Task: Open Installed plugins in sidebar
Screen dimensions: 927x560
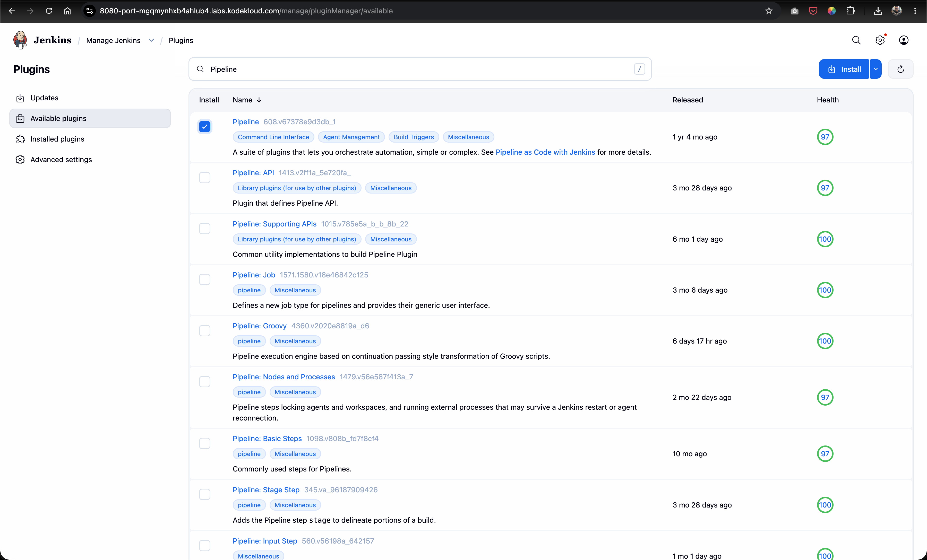Action: 90,139
